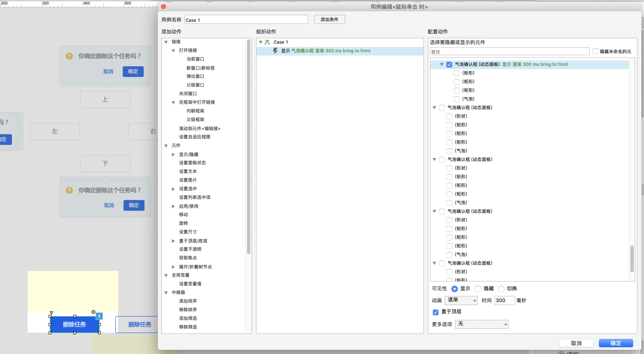The width and height of the screenshot is (644, 354).
Task: Open the 动画 dropdown showing 逐渐
Action: pos(461,300)
